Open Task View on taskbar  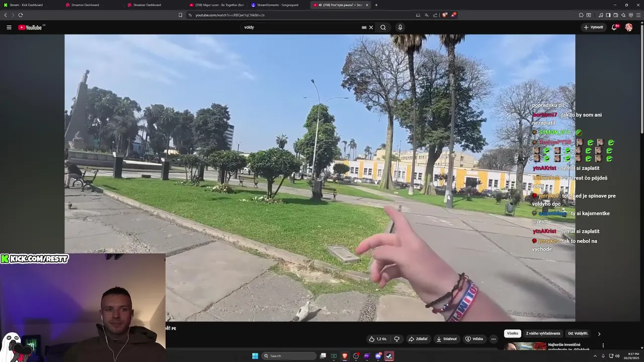click(323, 356)
